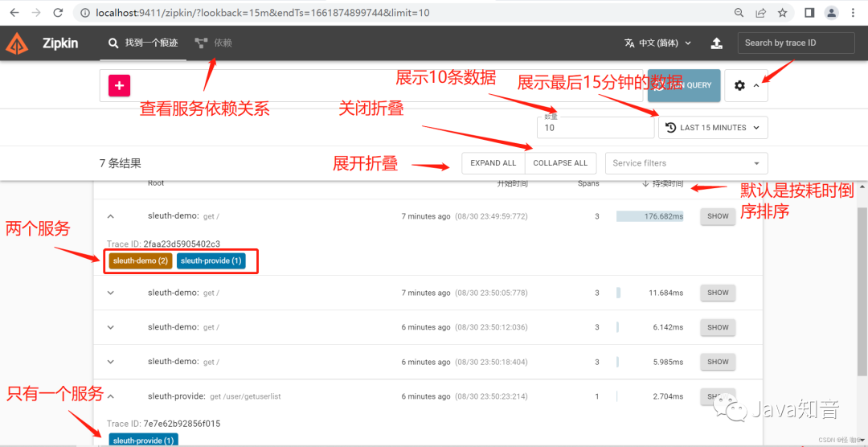The width and height of the screenshot is (868, 447).
Task: Click the Trace ID 7e7e62b92856f015 text
Action: 163,424
